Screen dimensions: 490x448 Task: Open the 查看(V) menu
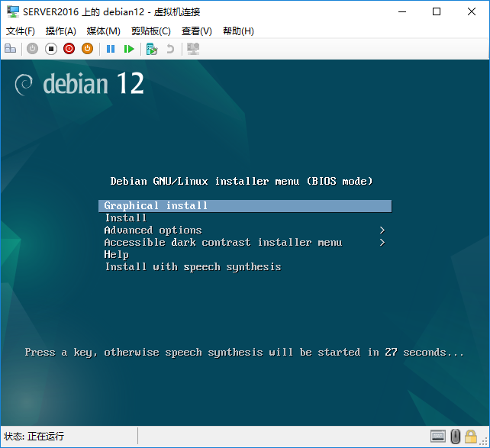point(197,31)
